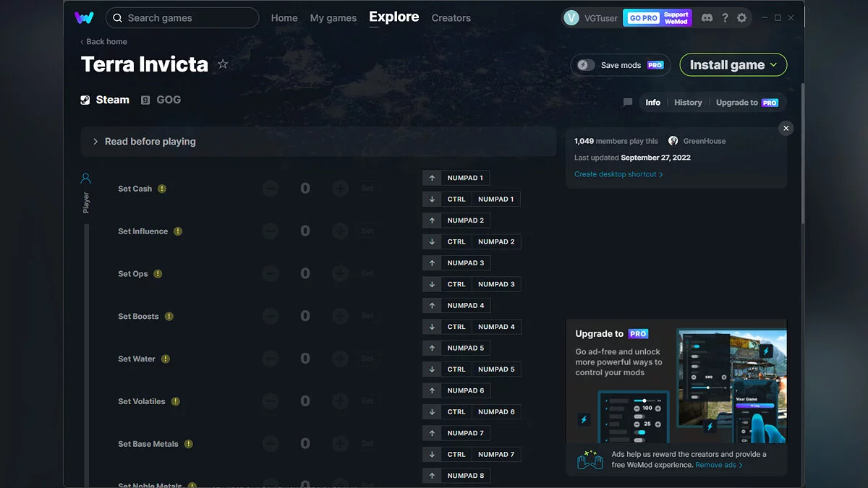868x488 pixels.
Task: Decrease Set Volatiles with minus button
Action: [x=271, y=401]
